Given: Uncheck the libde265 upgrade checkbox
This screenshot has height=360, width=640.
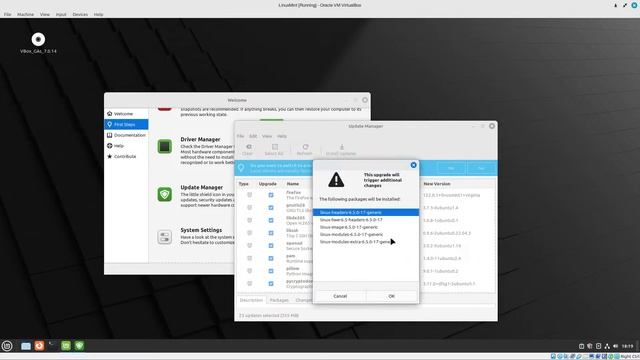Looking at the screenshot, I should point(271,220).
